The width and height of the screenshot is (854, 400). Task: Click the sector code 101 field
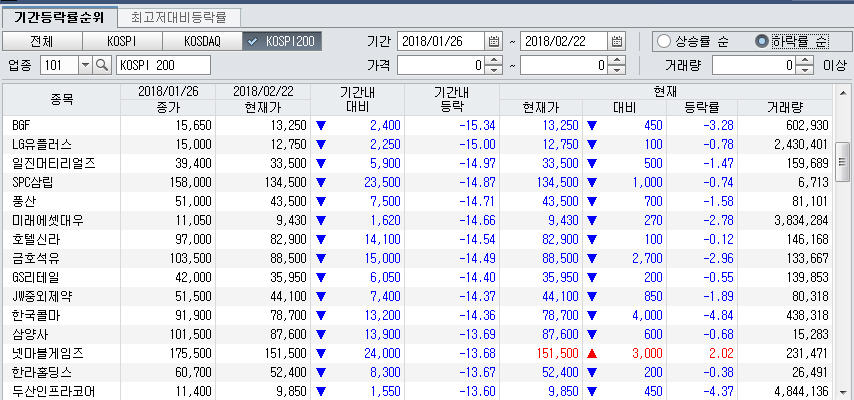point(59,65)
